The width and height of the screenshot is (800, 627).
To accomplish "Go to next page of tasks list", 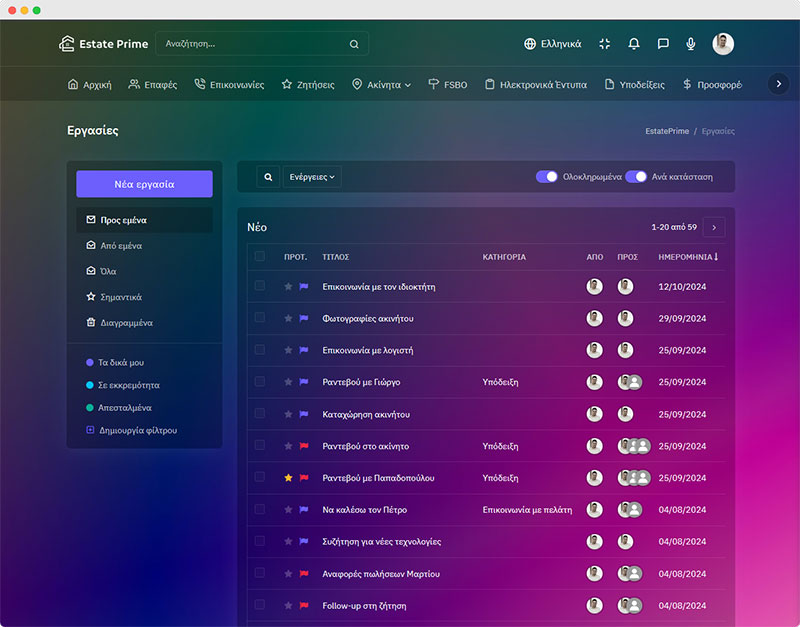I will click(714, 228).
